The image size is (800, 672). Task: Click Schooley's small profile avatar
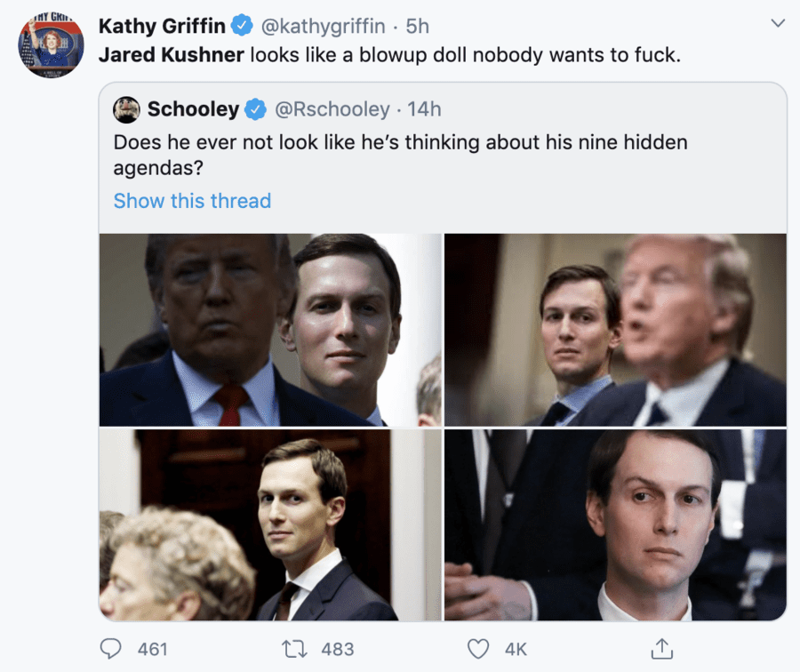pos(127,109)
